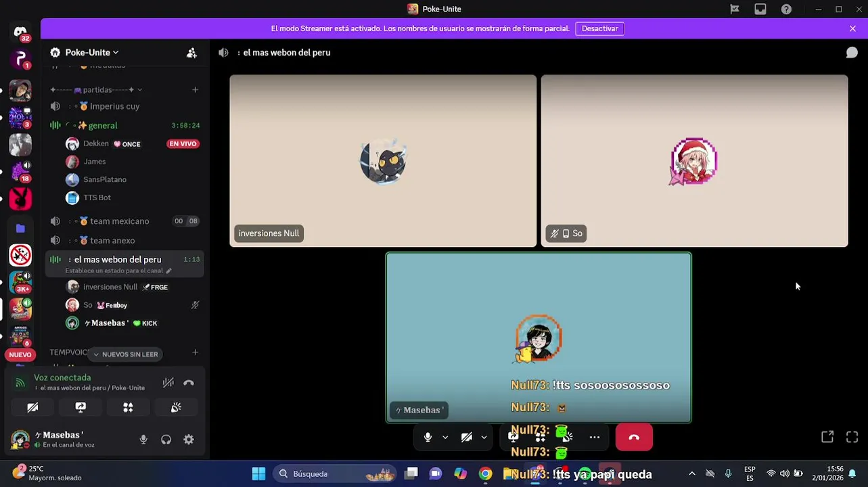Open Windows Start menu
Image resolution: width=868 pixels, height=487 pixels.
(258, 473)
